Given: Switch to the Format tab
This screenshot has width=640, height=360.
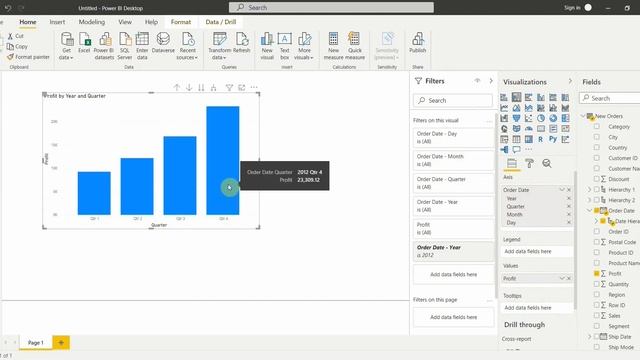Looking at the screenshot, I should click(x=181, y=22).
